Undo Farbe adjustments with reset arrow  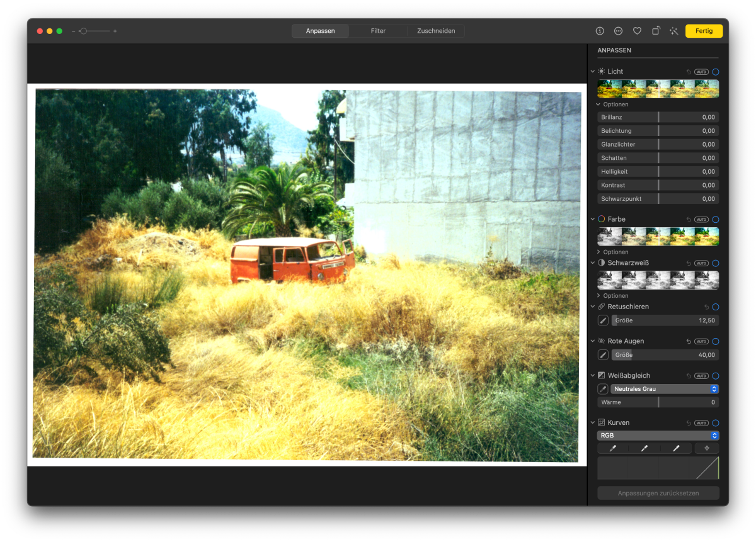pyautogui.click(x=689, y=220)
